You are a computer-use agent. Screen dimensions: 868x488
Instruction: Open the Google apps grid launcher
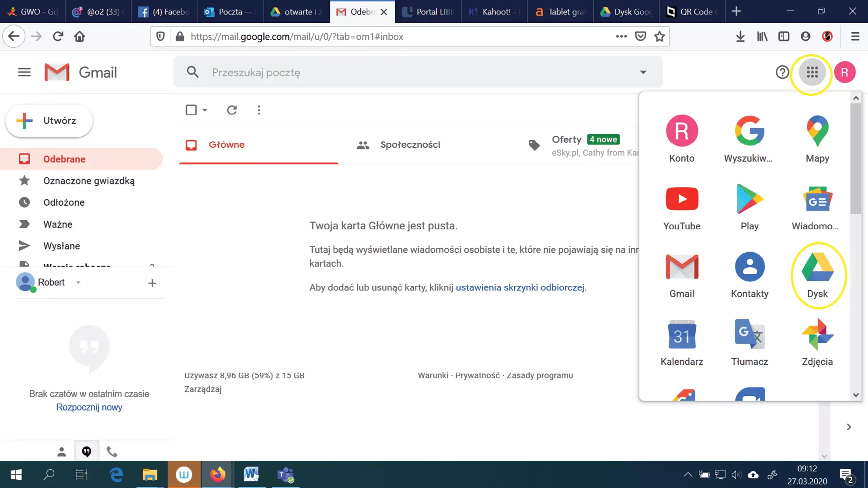coord(812,72)
